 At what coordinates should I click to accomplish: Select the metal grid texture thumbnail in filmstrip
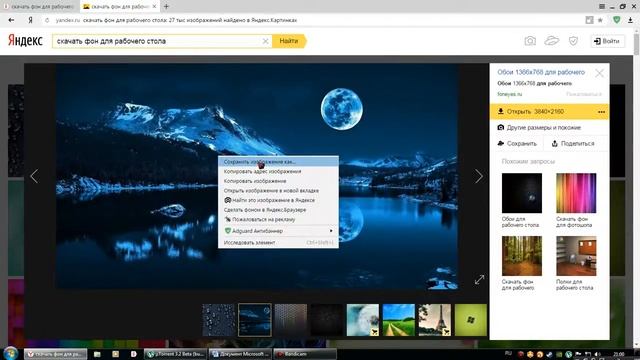coord(291,320)
